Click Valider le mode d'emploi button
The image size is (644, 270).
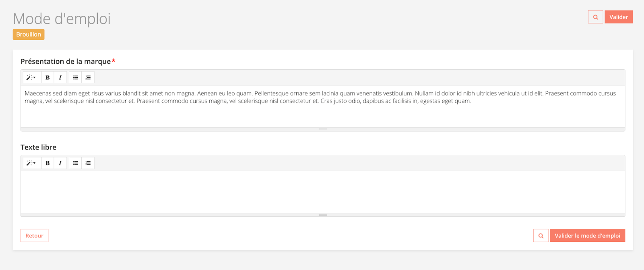[587, 236]
